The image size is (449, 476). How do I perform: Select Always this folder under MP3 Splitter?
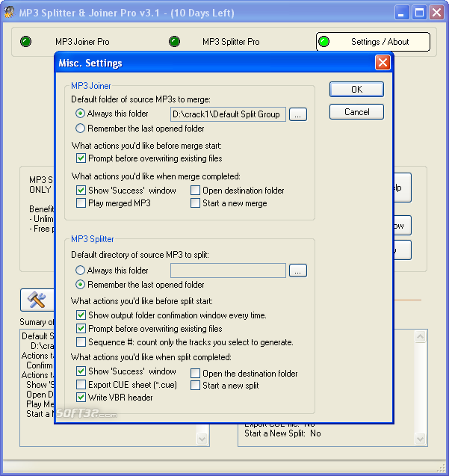click(x=112, y=271)
